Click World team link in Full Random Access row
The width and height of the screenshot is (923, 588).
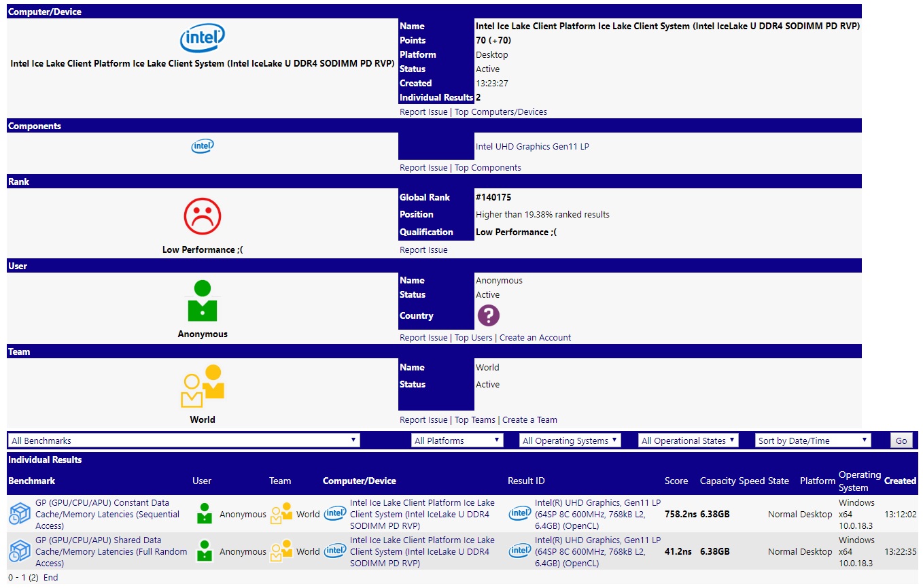[308, 552]
